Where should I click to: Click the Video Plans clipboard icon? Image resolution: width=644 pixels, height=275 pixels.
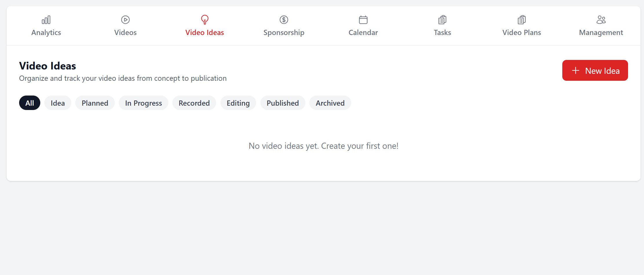tap(522, 20)
